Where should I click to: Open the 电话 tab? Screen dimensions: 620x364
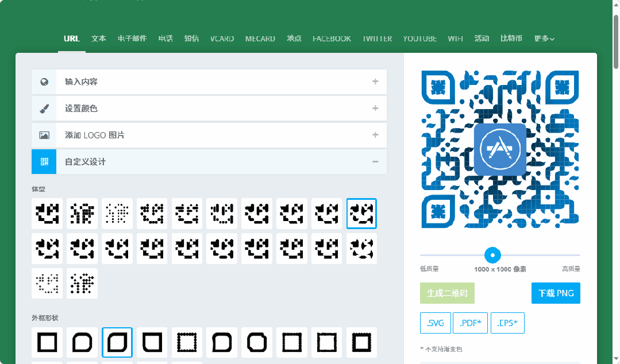tap(165, 38)
